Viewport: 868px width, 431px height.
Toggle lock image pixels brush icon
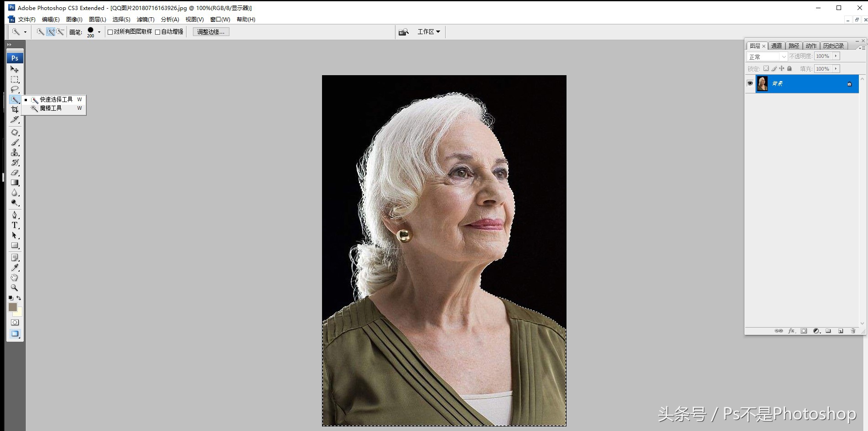click(x=774, y=68)
